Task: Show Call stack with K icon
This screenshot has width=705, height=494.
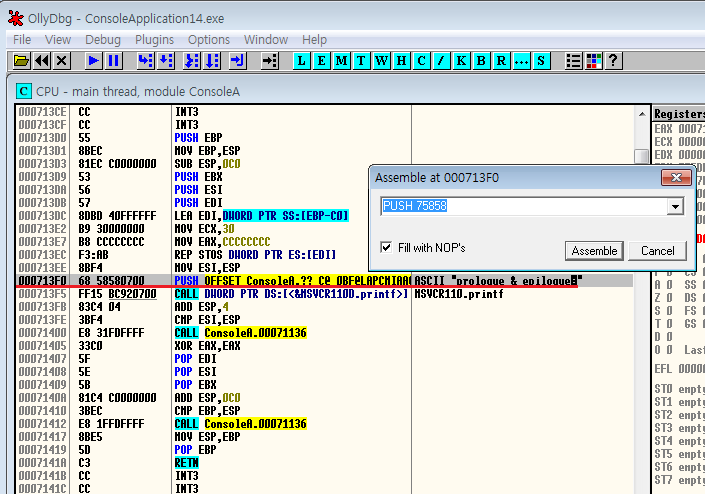Action: pyautogui.click(x=461, y=61)
